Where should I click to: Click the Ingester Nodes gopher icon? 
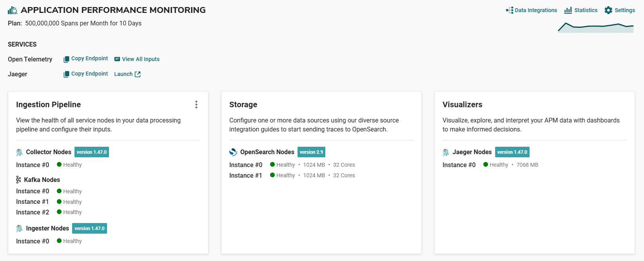click(20, 229)
